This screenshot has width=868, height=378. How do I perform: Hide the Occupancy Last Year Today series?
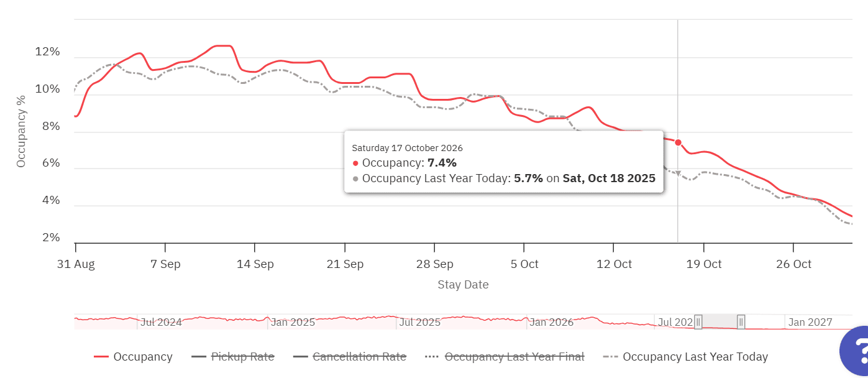(695, 357)
